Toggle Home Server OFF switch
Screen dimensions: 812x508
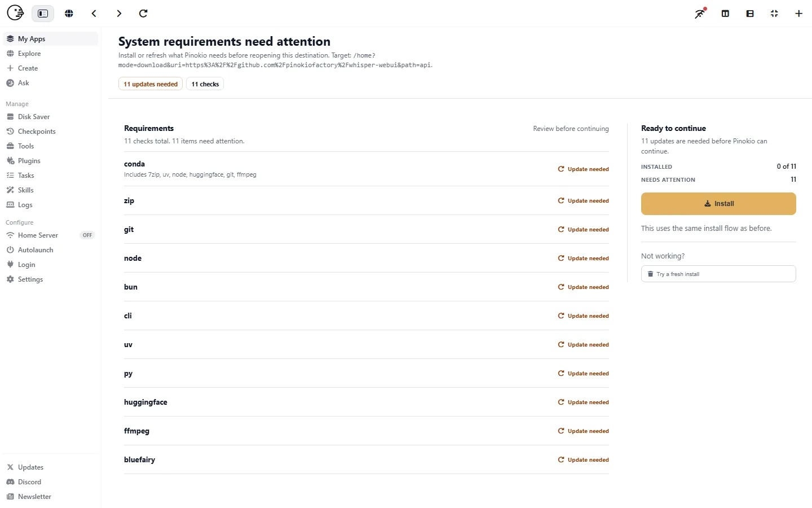tap(87, 235)
